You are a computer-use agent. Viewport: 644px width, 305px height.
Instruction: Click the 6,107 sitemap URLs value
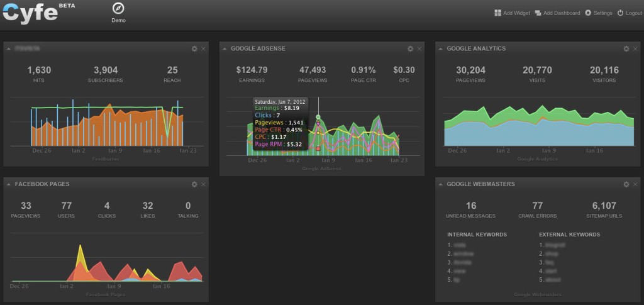pos(604,206)
